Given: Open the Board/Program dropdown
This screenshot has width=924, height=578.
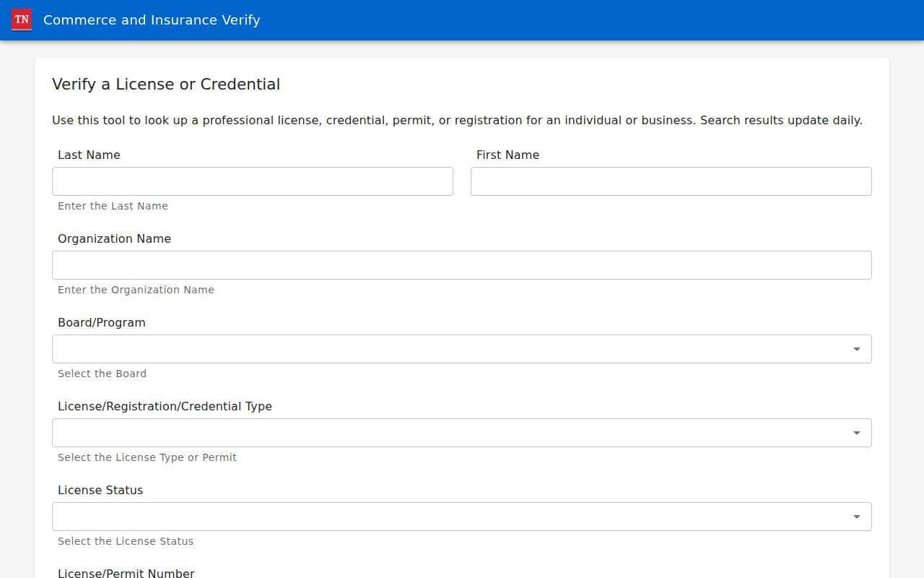Looking at the screenshot, I should (462, 349).
